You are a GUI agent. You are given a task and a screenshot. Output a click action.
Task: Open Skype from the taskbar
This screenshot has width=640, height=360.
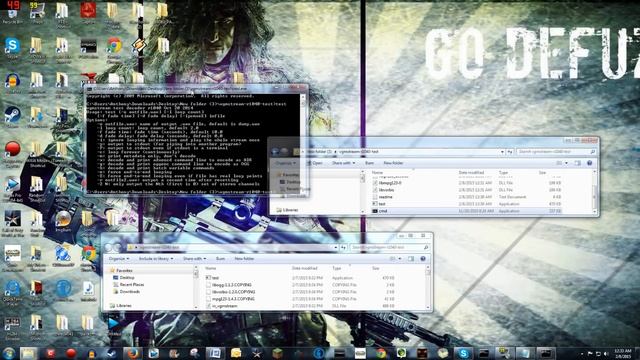463,353
